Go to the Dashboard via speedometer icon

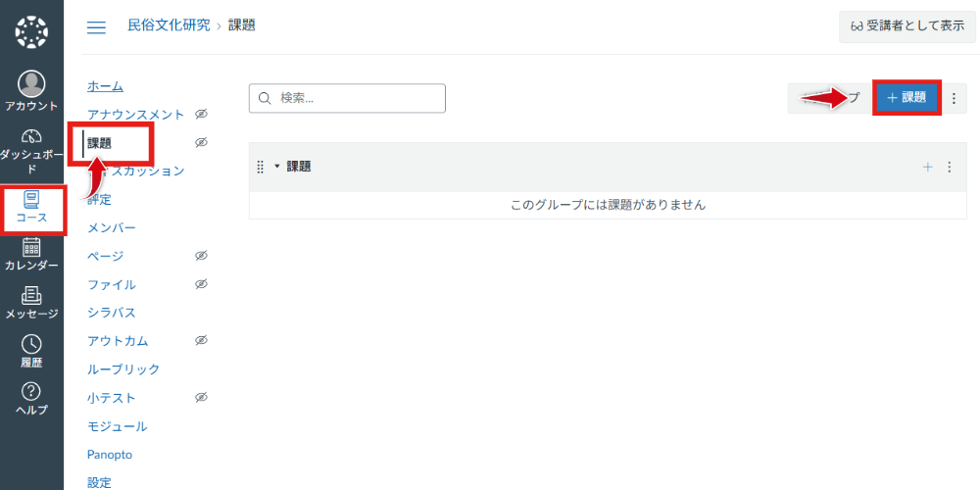coord(31,137)
